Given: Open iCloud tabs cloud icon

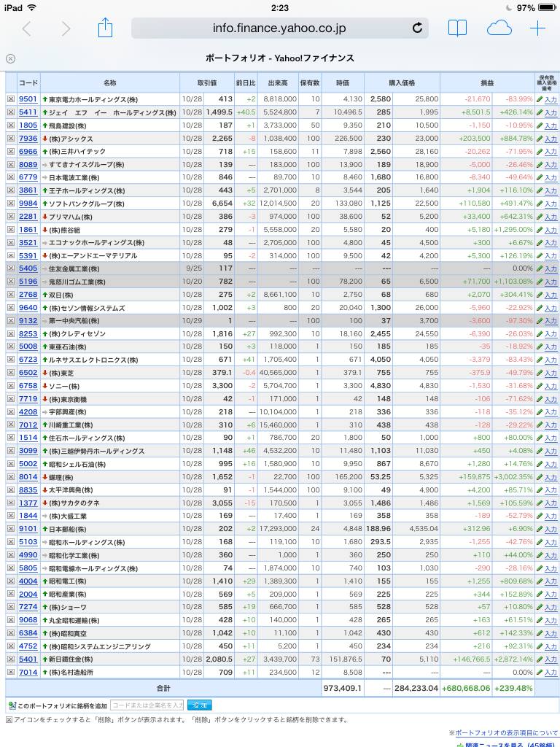Looking at the screenshot, I should click(x=499, y=28).
